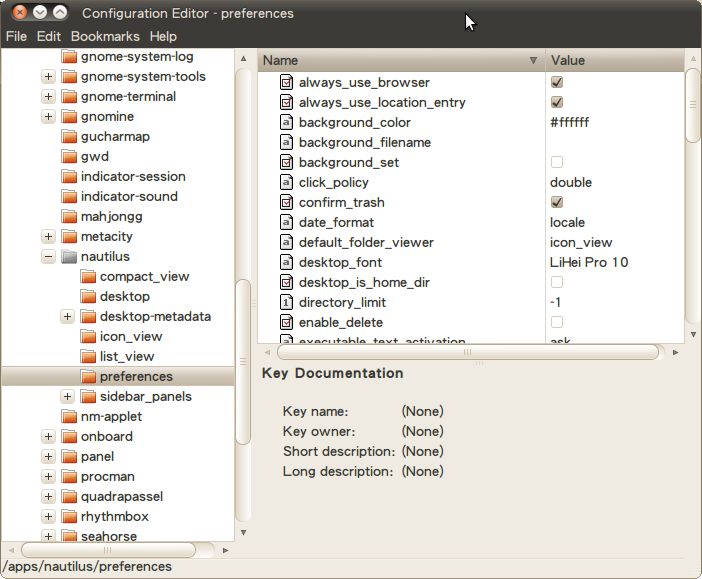Click the folder tree horizontal scrollbar thumb
The image size is (702, 579).
108,550
